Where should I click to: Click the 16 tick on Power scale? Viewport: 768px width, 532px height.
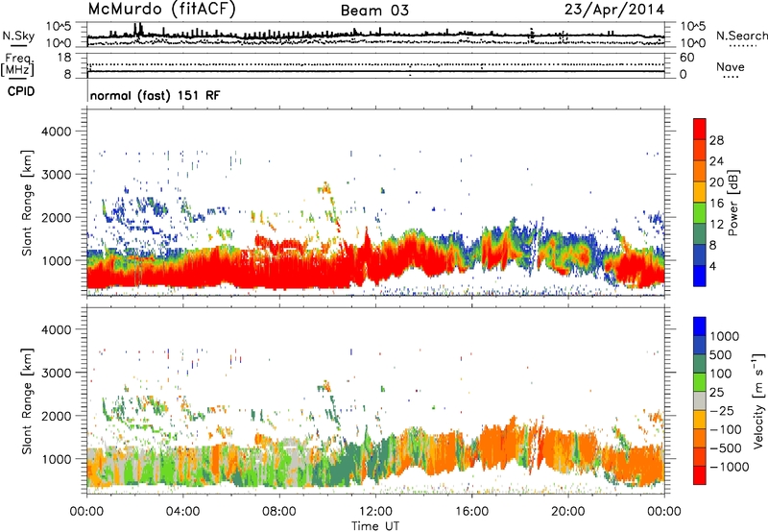(716, 204)
